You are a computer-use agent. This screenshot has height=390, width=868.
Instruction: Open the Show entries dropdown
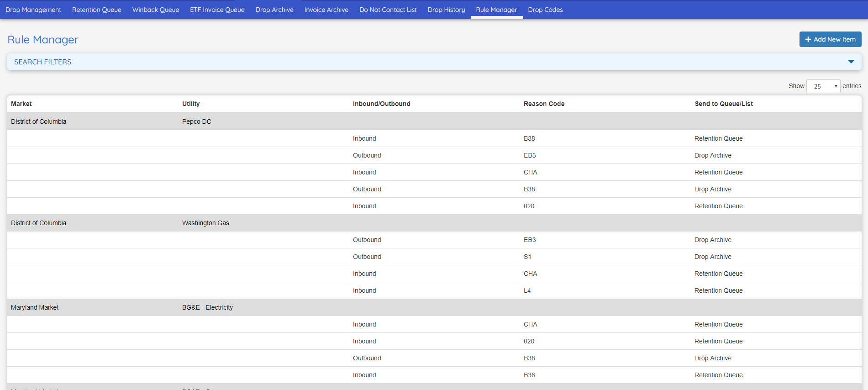point(823,86)
